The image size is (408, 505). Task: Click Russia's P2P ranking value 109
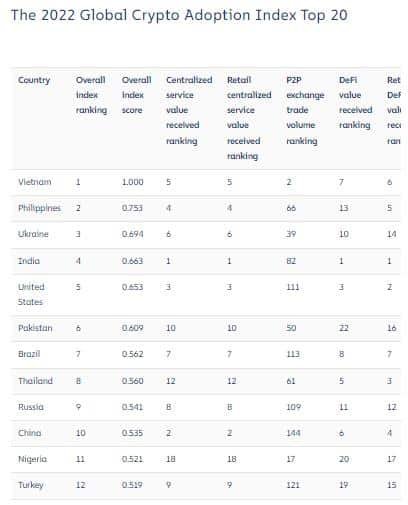[x=293, y=407]
